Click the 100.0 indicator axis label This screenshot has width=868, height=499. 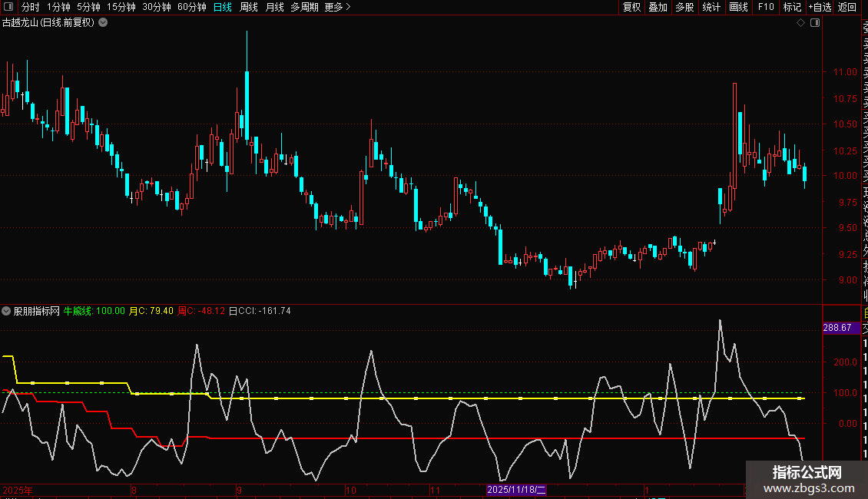coord(846,393)
